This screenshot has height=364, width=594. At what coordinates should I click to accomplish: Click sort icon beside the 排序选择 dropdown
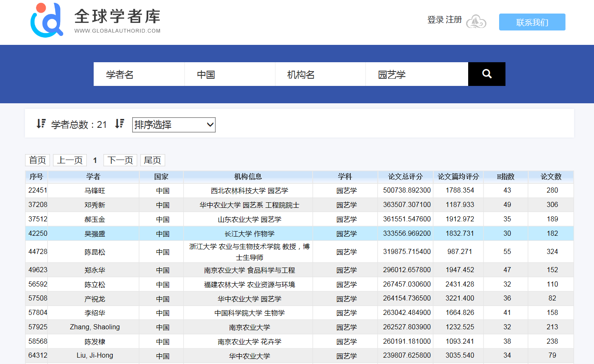tap(119, 124)
